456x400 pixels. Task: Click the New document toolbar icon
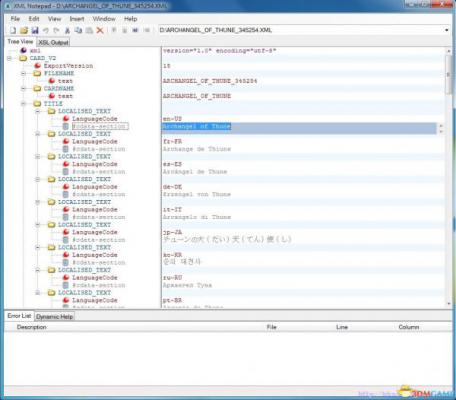[13, 30]
